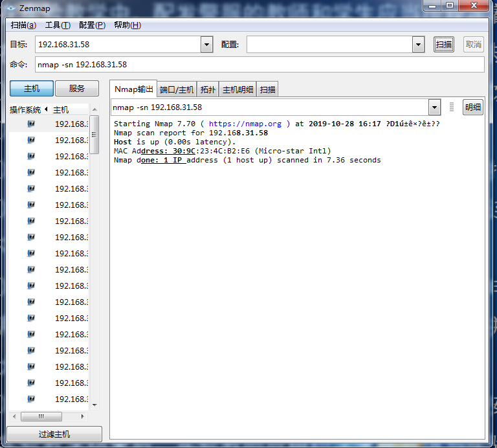Expand the 配置 profile dropdown arrow

click(x=419, y=45)
